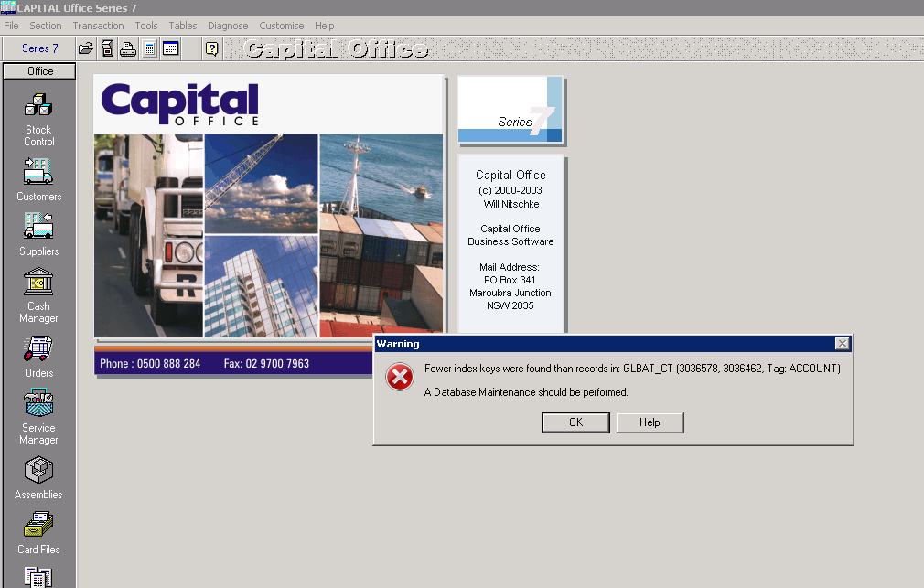
Task: Open the Service Manager module
Action: click(x=39, y=417)
